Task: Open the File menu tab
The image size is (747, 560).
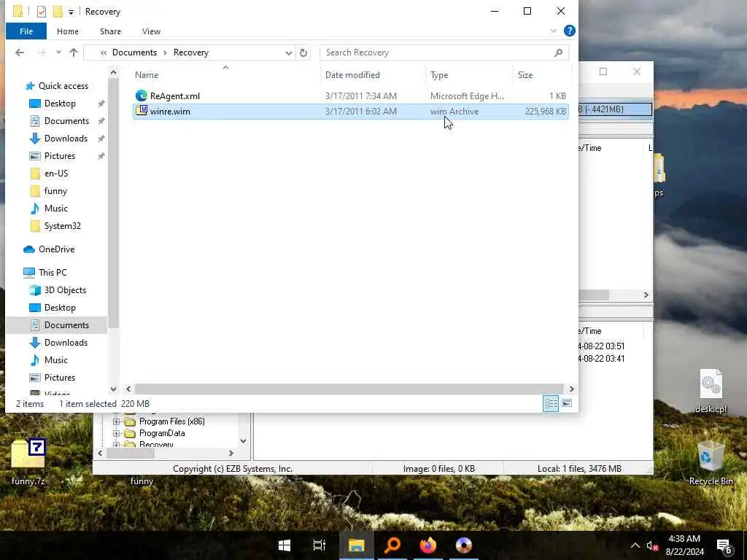Action: (26, 31)
